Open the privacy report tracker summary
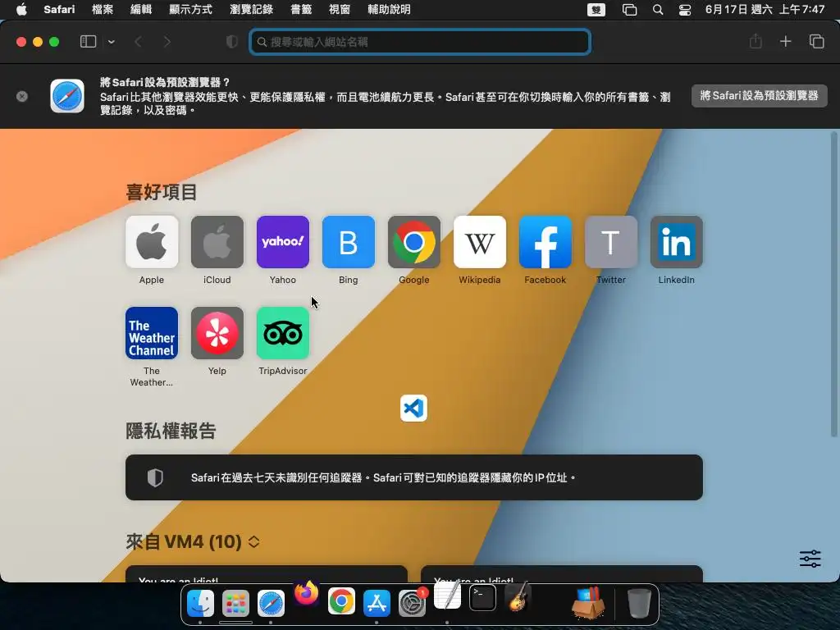 pos(414,477)
